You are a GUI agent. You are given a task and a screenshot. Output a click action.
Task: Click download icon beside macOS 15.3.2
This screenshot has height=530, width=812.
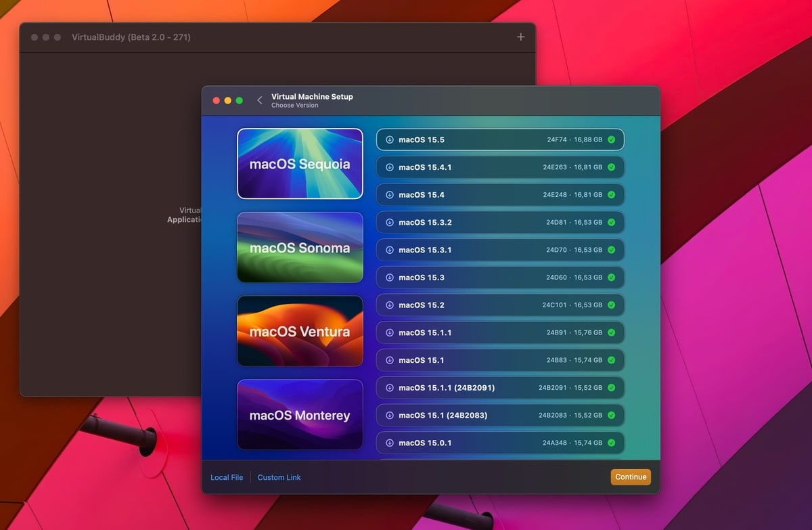coord(390,223)
